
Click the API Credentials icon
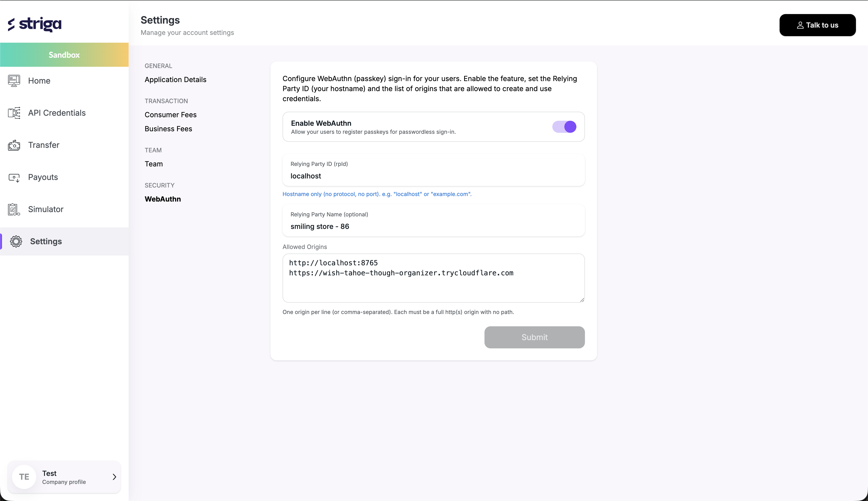(x=14, y=113)
